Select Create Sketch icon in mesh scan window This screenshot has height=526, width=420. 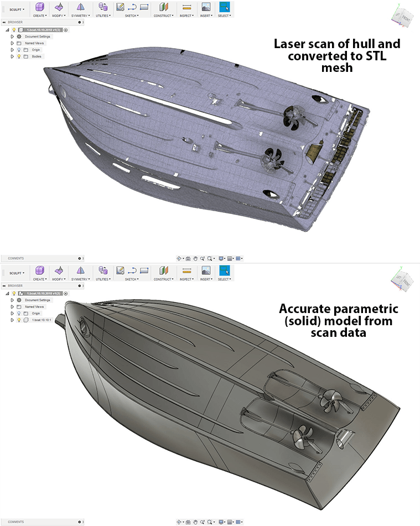(x=120, y=7)
